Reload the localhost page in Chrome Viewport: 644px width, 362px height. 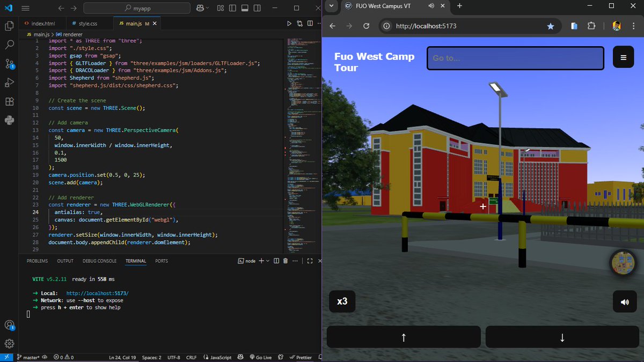click(367, 26)
